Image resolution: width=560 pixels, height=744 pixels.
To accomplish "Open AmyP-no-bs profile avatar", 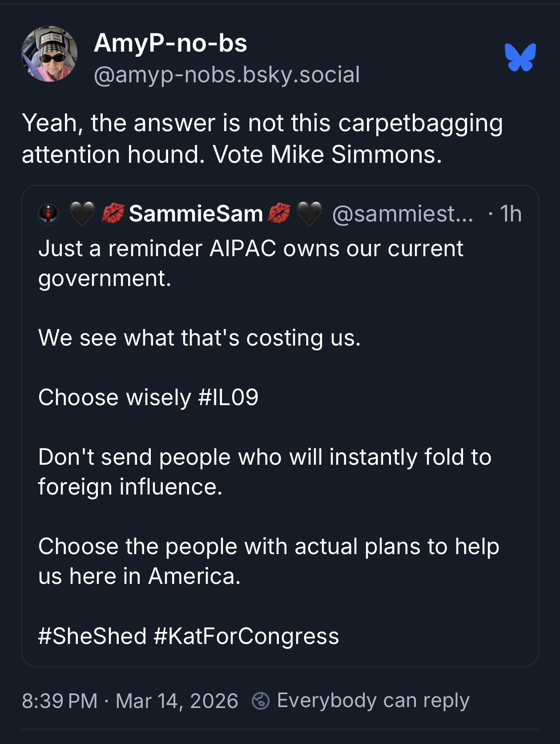I will pos(49,54).
